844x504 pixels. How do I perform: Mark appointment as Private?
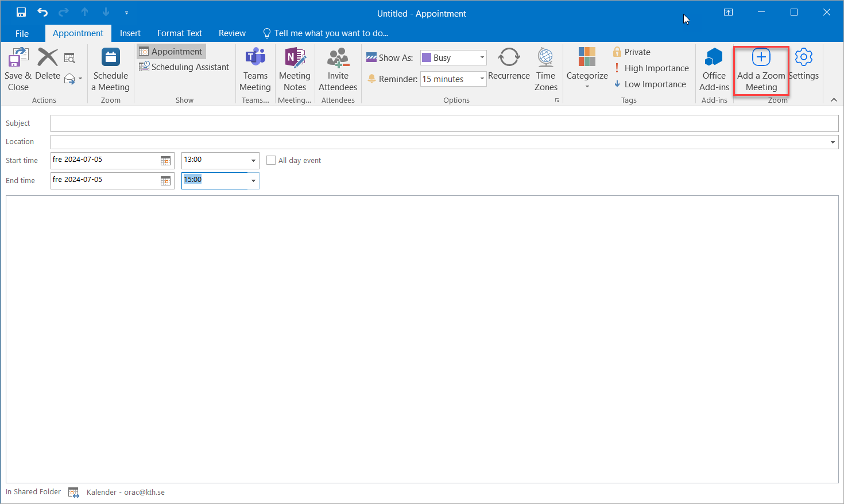632,52
